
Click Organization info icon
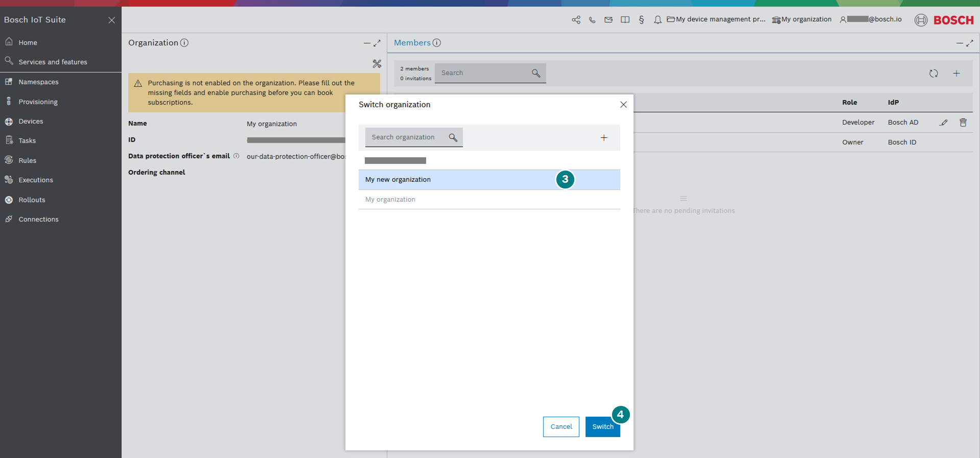[x=184, y=43]
